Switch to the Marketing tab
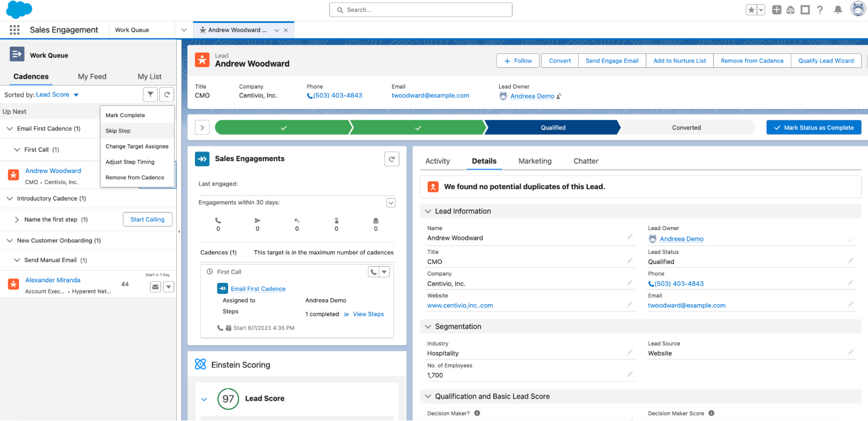 (535, 161)
